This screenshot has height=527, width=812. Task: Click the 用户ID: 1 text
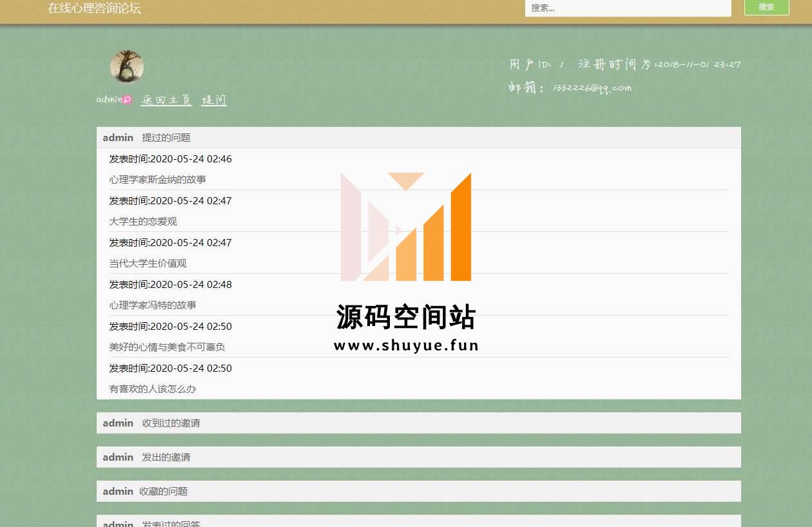pyautogui.click(x=536, y=64)
